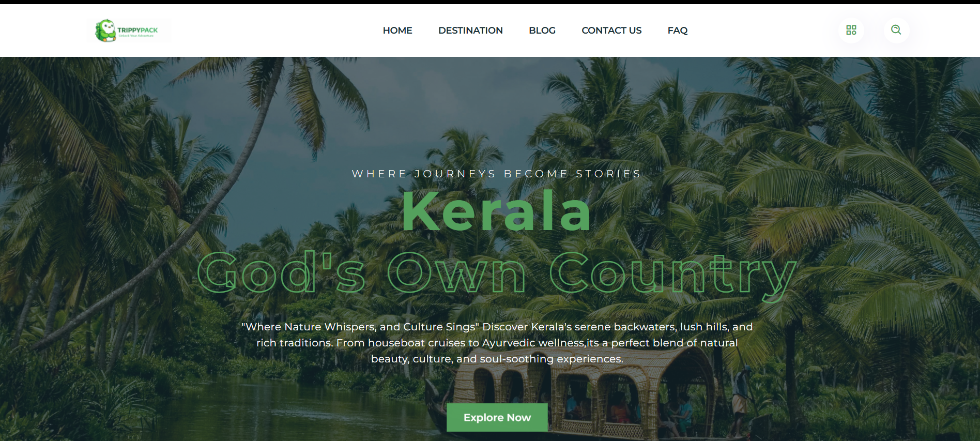Open the grid menu icon in header

click(x=851, y=31)
